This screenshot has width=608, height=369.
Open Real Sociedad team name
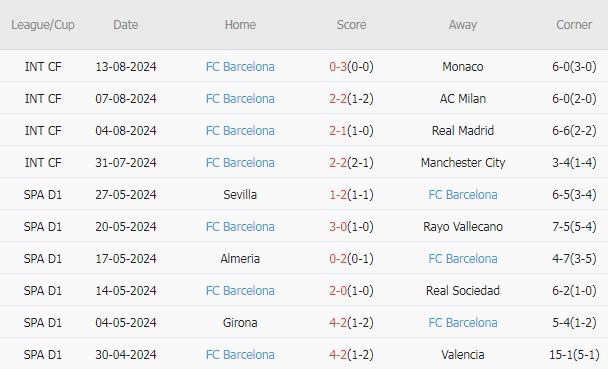pyautogui.click(x=463, y=290)
